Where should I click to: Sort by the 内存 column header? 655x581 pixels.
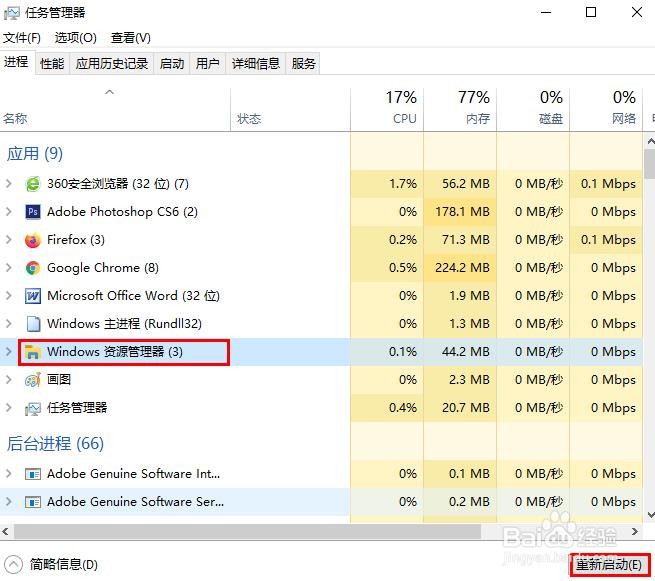pos(460,110)
